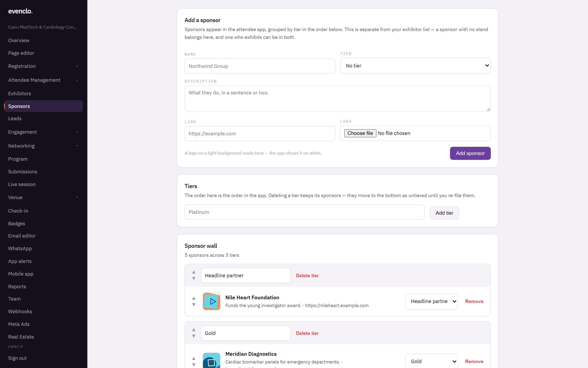Click the Add tier button
This screenshot has width=588, height=368.
point(444,213)
